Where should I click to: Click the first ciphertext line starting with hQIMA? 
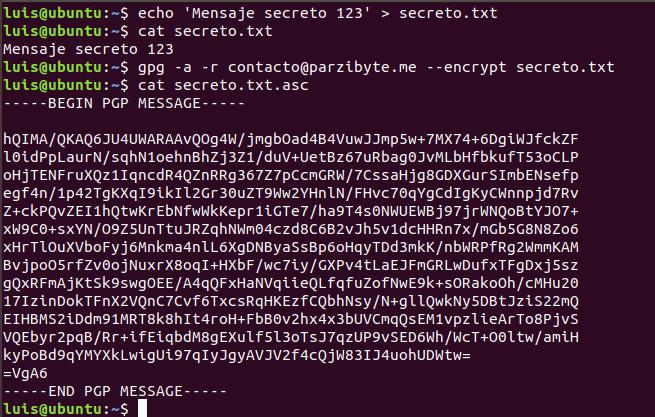tap(291, 139)
